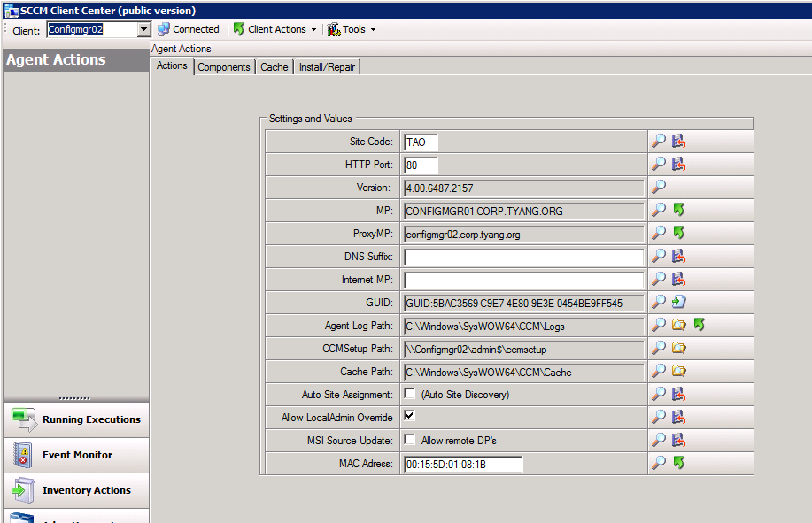This screenshot has width=812, height=523.
Task: Click the green arrow icon in the ProxyMP row
Action: 678,233
